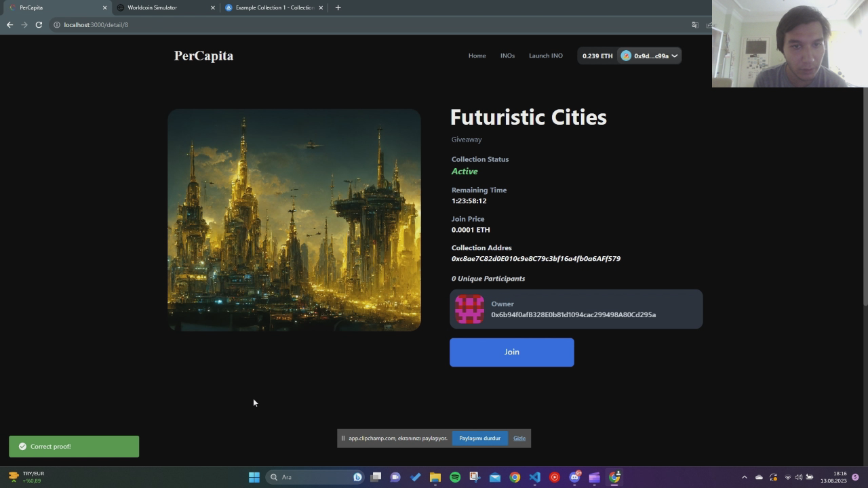The width and height of the screenshot is (868, 488).
Task: Select the owner address 0x6b94f0...
Action: coord(573,314)
